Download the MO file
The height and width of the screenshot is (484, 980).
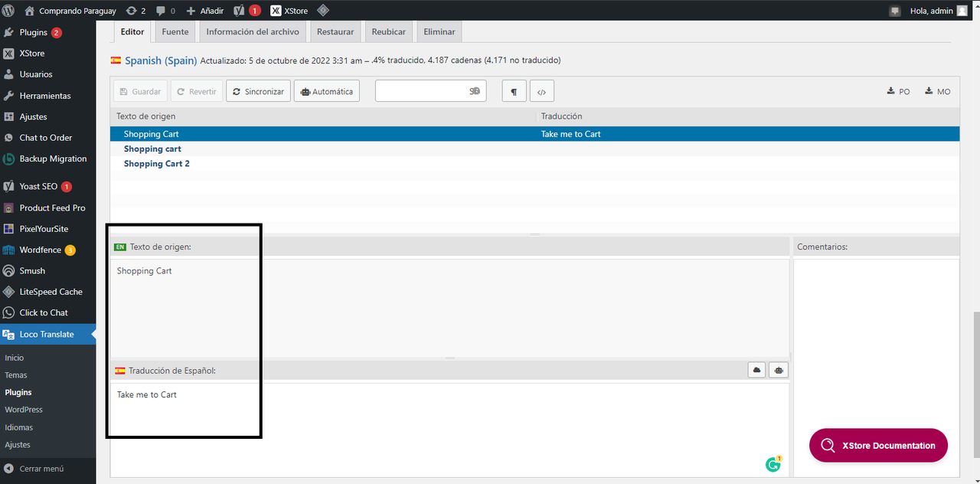click(x=938, y=91)
